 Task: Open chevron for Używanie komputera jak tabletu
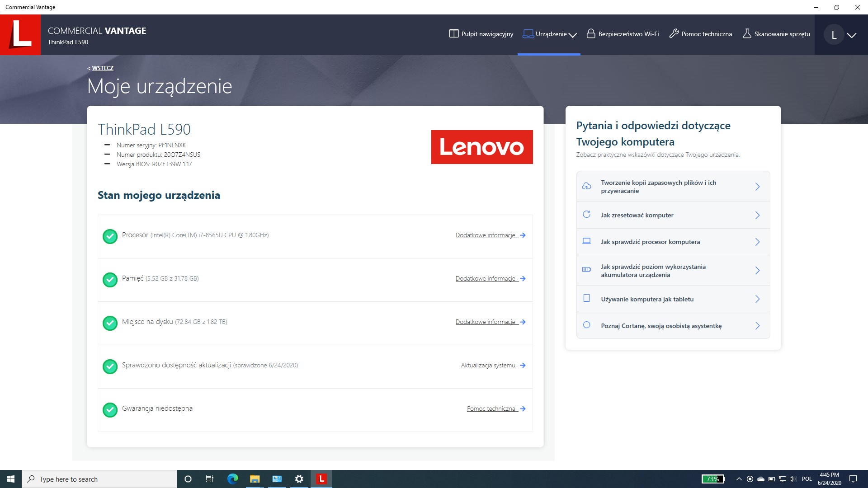[757, 299]
